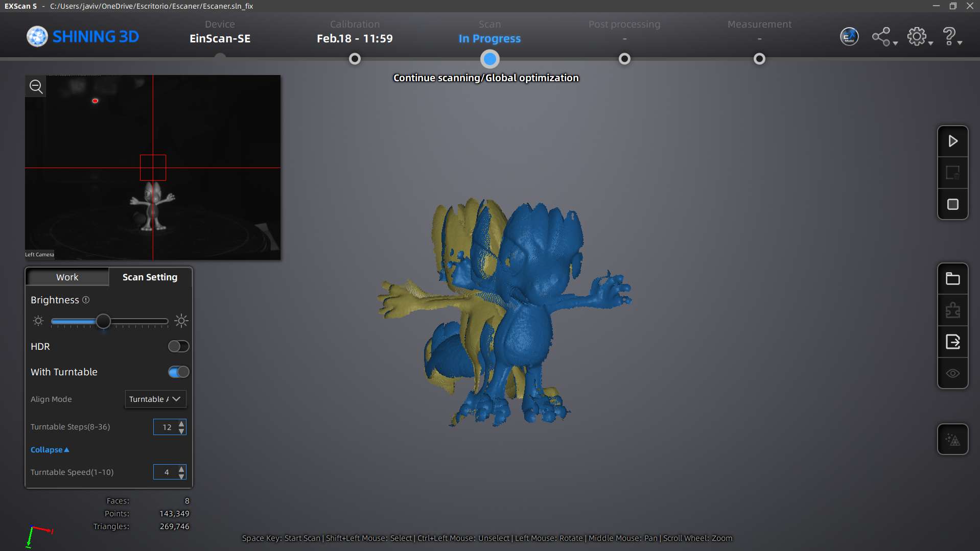Click the high brightness sun icon

pyautogui.click(x=181, y=321)
